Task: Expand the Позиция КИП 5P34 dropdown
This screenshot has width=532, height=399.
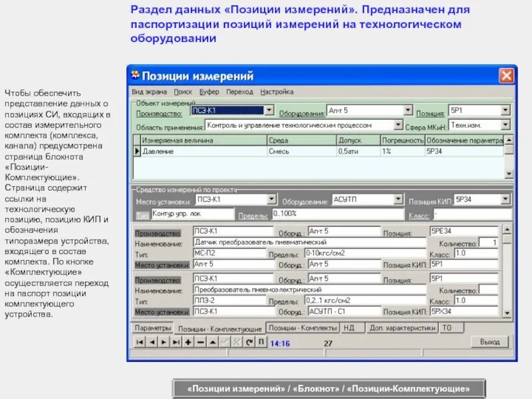Action: pos(505,199)
